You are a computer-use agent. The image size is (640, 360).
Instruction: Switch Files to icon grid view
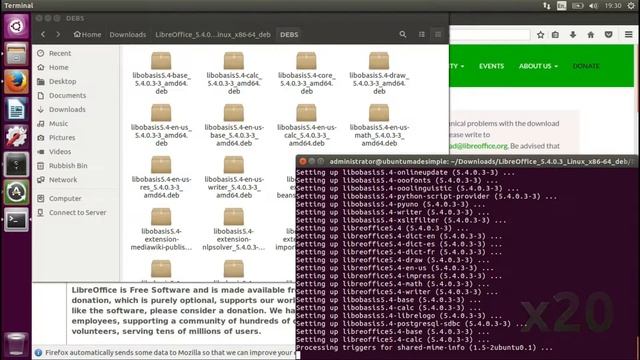click(438, 35)
